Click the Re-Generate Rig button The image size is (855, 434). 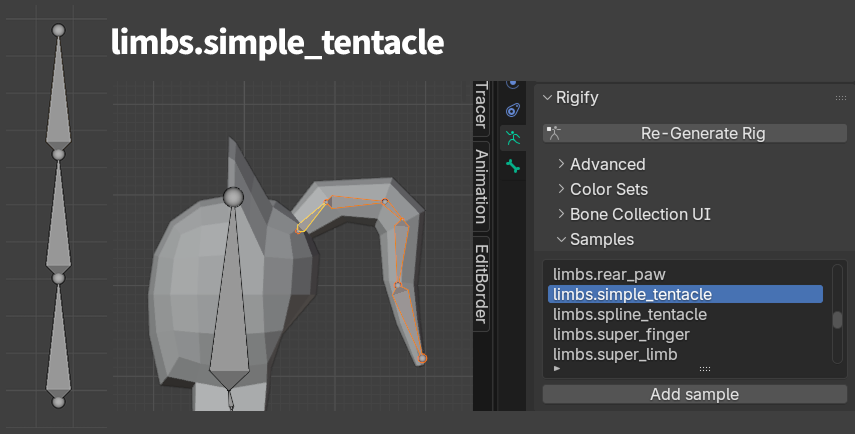click(x=695, y=133)
